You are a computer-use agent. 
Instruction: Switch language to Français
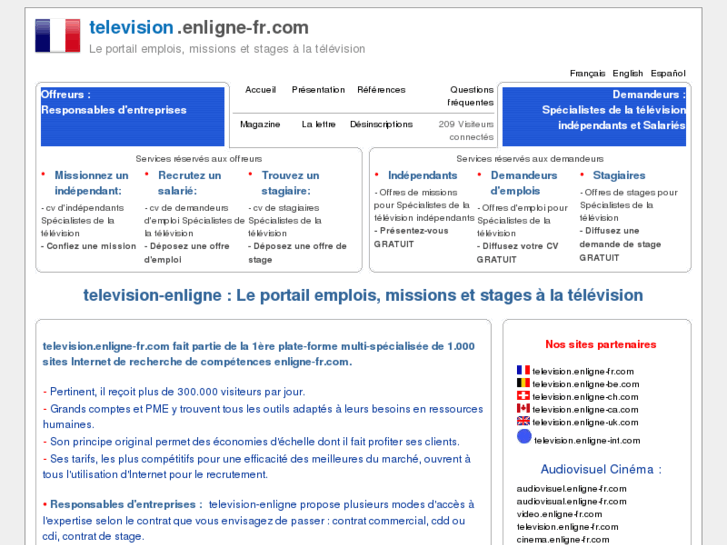coord(587,73)
